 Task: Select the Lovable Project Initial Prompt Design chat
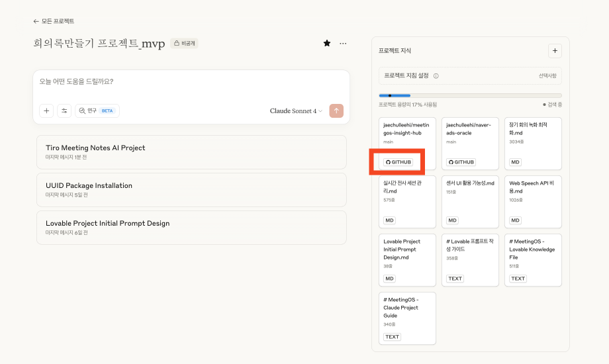(191, 227)
